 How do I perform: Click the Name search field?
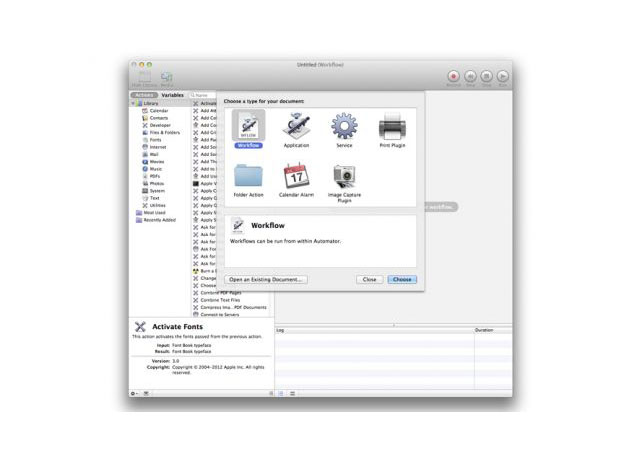pos(203,95)
